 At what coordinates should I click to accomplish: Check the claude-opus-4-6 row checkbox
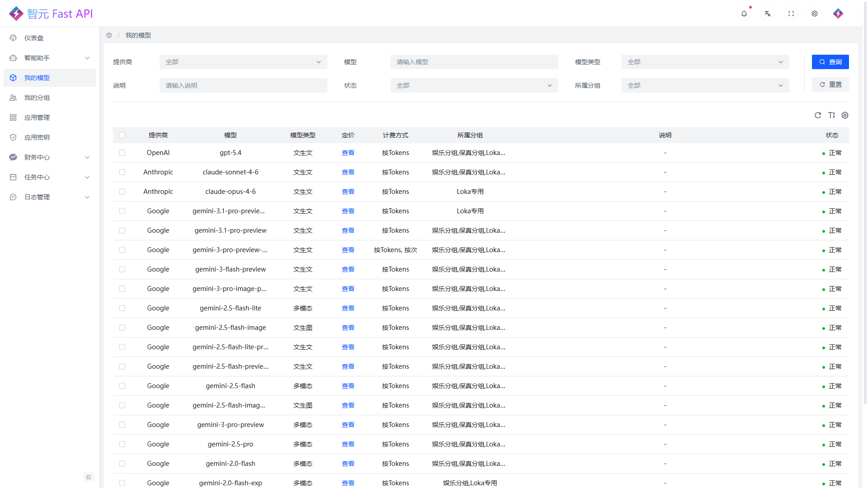(x=122, y=191)
